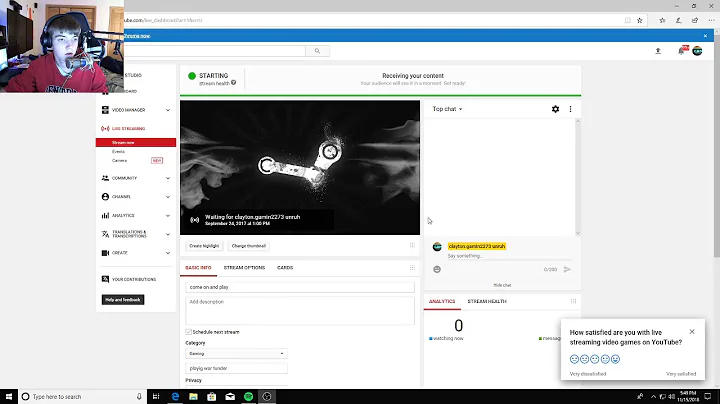720x404 pixels.
Task: Select the very dissatisfied face rating
Action: point(574,359)
